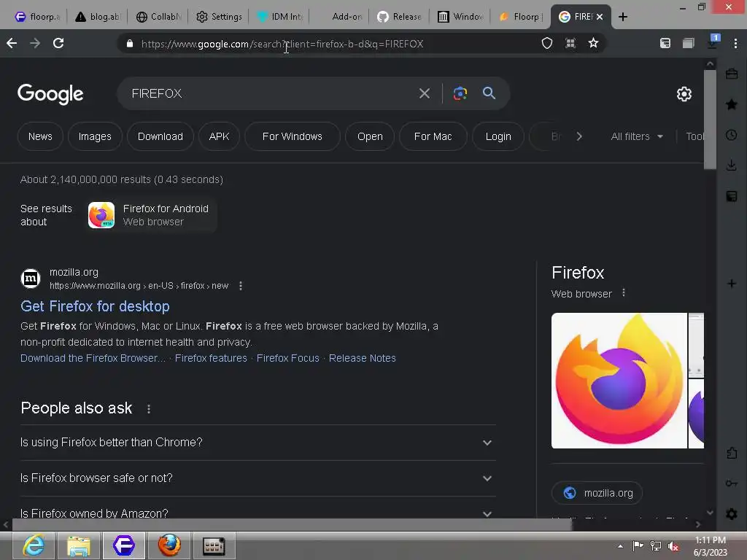Open the shield tracking protection icon

pyautogui.click(x=547, y=43)
